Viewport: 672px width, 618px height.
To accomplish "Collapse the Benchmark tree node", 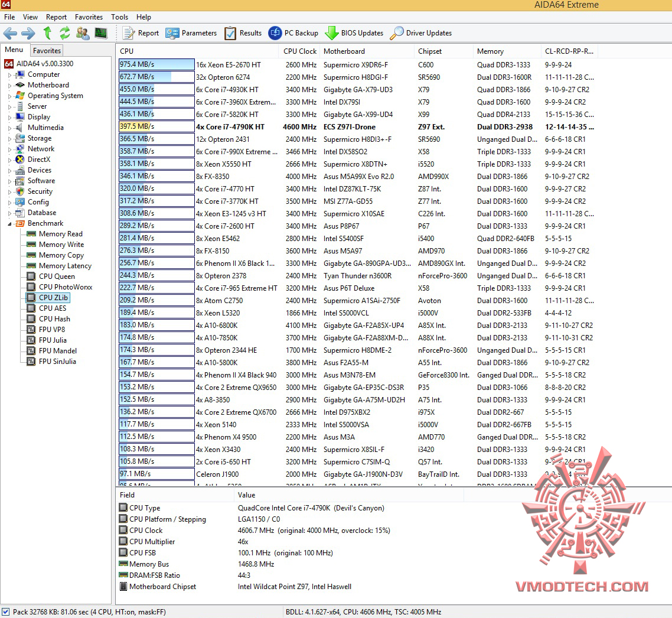I will click(x=9, y=224).
